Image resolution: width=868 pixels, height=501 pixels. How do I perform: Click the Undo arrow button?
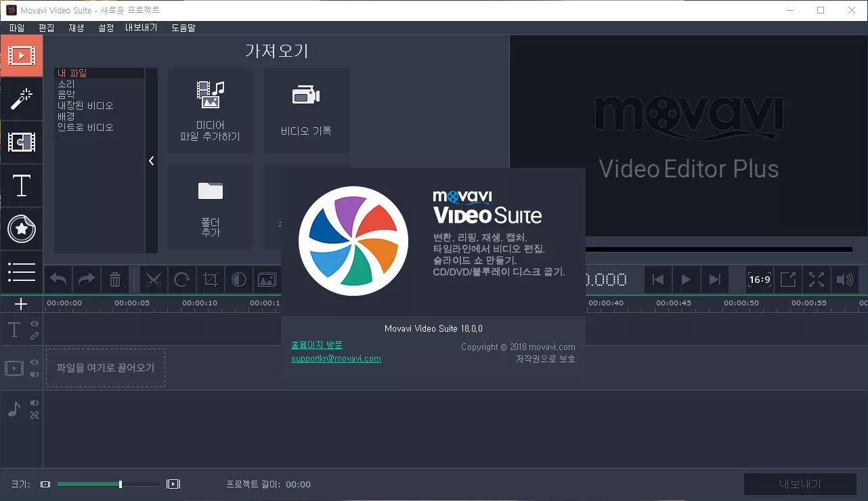[x=58, y=280]
